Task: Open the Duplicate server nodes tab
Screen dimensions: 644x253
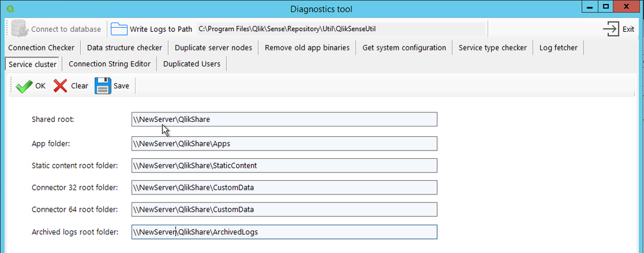Action: coord(213,48)
